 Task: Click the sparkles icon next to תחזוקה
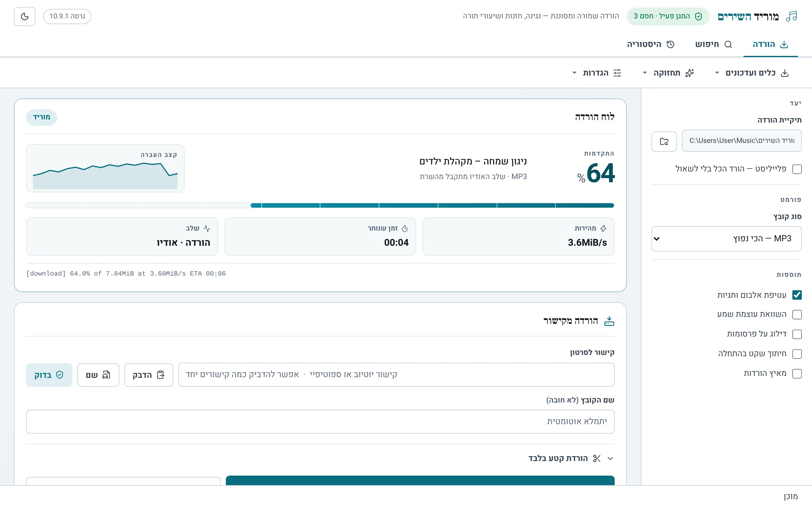690,73
